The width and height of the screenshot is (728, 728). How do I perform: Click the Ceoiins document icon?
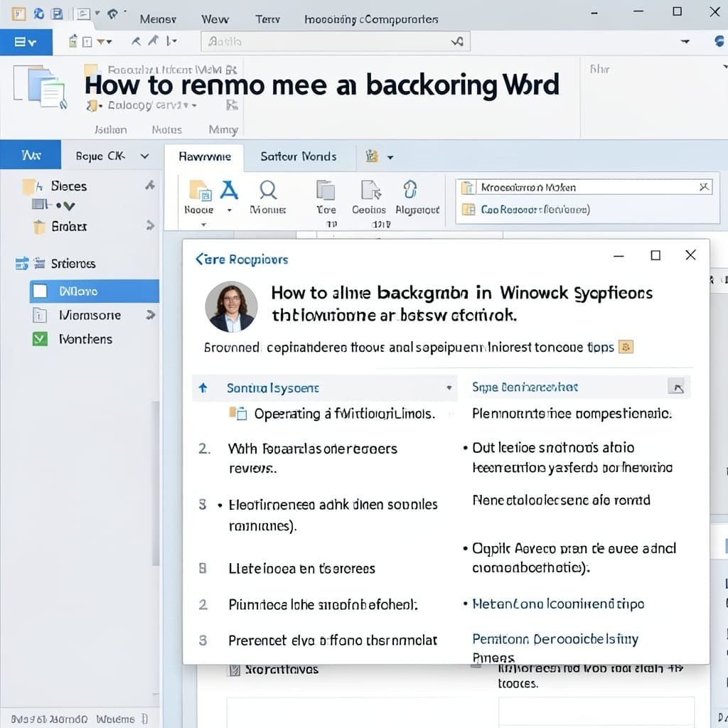[x=370, y=190]
